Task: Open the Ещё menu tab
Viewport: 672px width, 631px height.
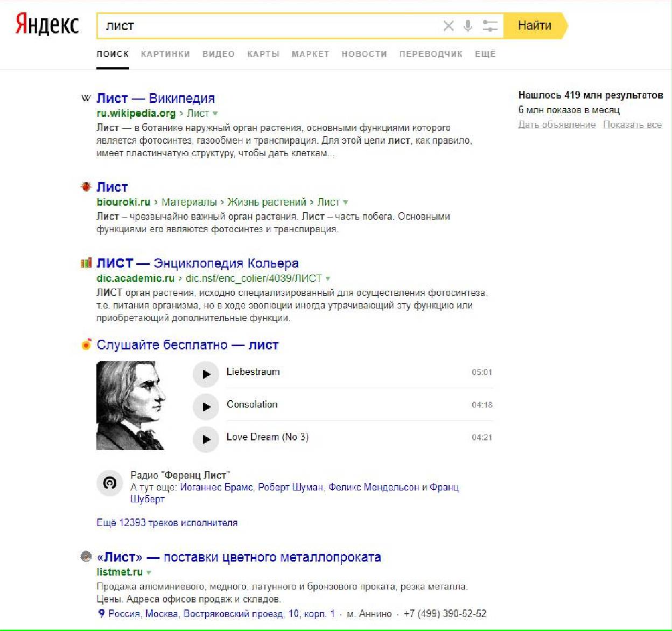Action: pyautogui.click(x=485, y=54)
